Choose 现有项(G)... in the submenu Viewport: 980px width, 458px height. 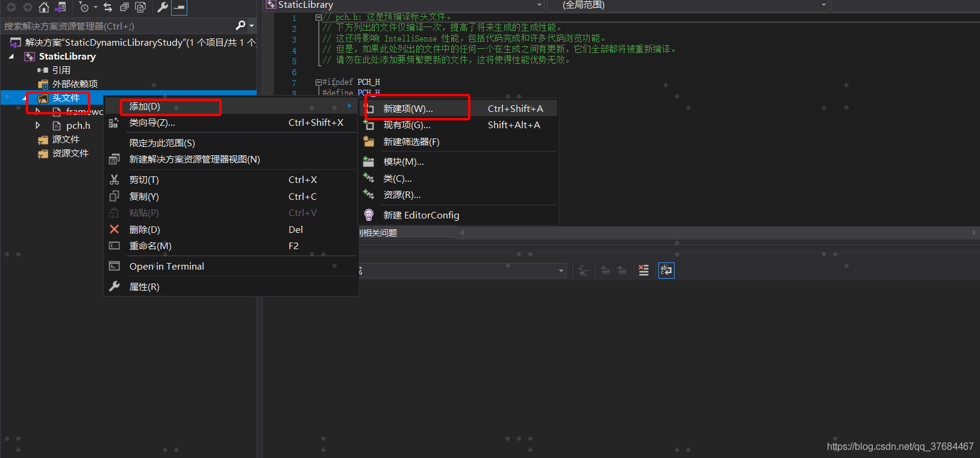[x=459, y=125]
